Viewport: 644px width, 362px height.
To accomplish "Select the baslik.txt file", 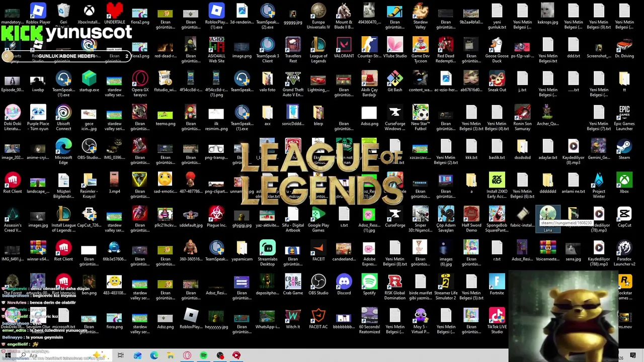I will 497,149.
